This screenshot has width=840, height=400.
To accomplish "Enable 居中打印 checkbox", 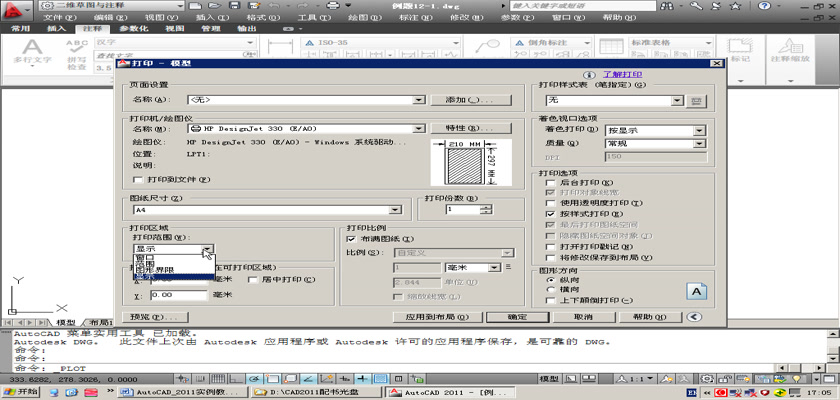I will (253, 280).
